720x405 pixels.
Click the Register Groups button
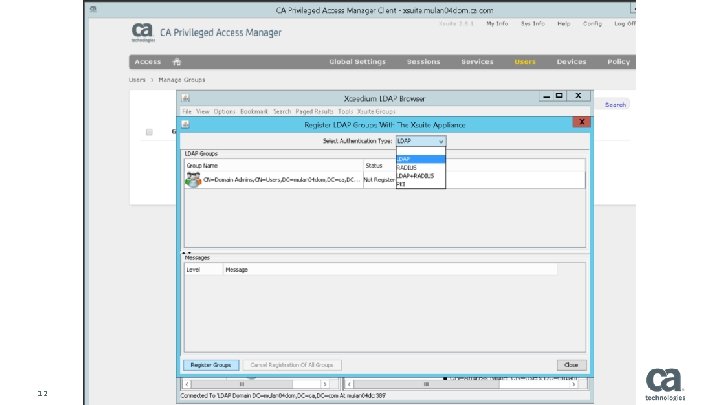[211, 365]
